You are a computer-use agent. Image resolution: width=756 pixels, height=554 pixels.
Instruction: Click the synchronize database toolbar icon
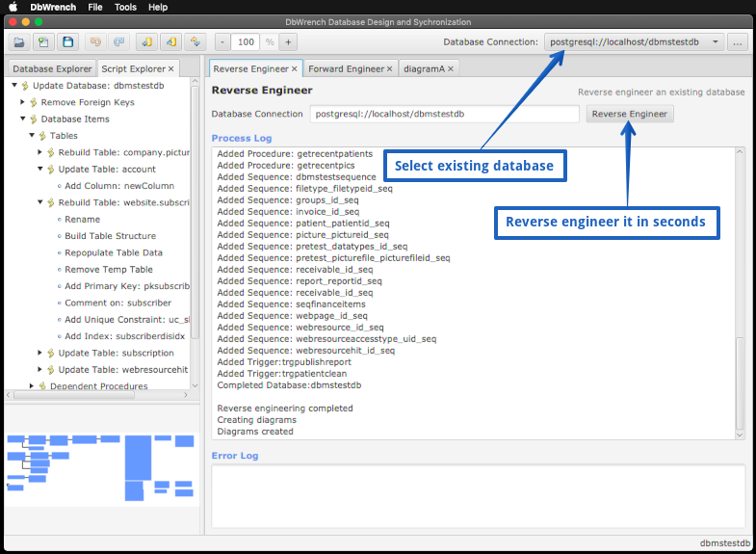(196, 42)
